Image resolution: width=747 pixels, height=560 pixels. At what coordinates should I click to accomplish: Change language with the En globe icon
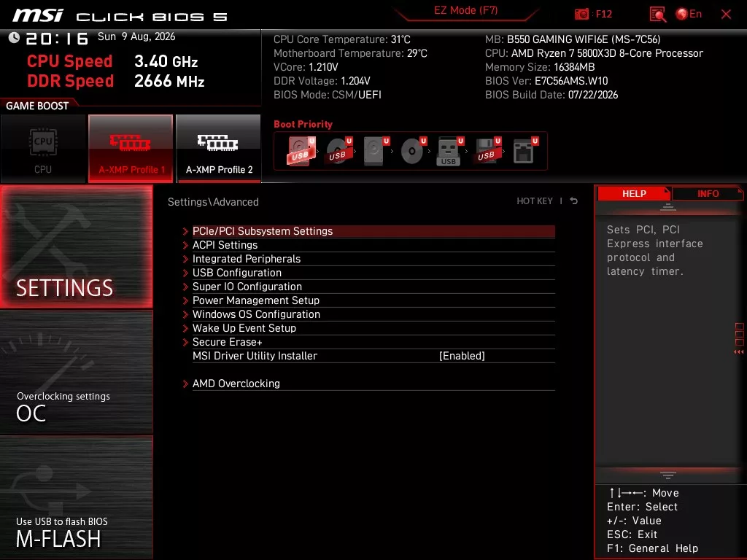689,14
